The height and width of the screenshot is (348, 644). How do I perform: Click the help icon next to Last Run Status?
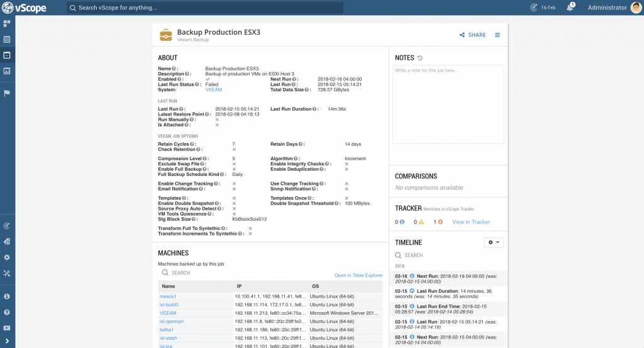(197, 85)
